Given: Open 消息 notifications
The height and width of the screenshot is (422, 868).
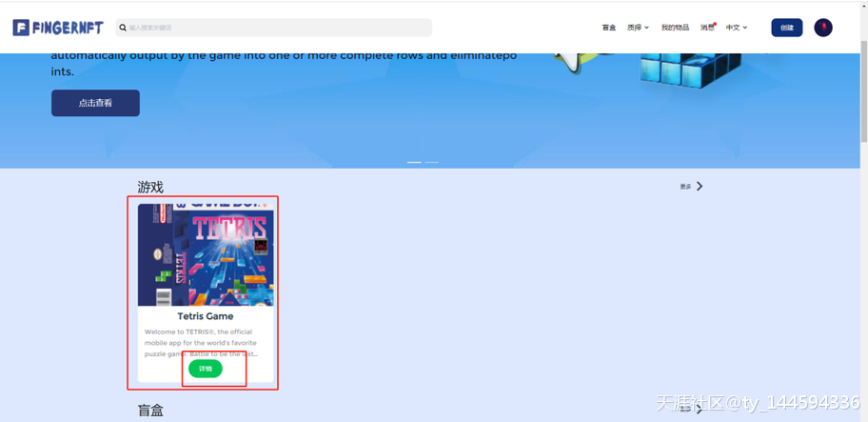Looking at the screenshot, I should pos(707,28).
